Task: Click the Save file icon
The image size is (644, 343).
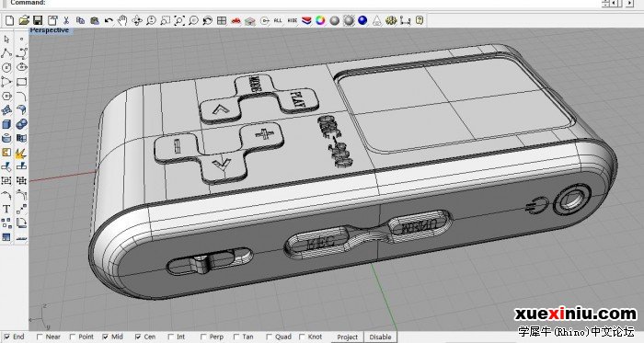Action: (x=38, y=20)
